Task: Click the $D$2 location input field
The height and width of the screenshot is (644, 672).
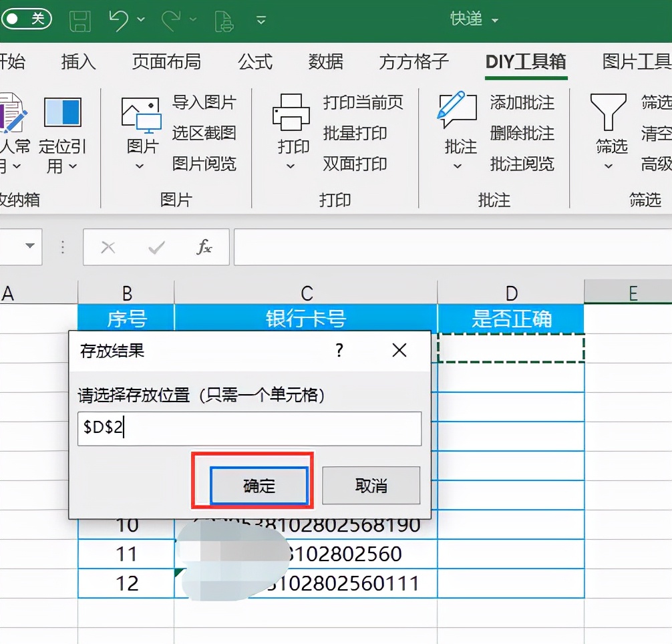Action: click(x=249, y=428)
